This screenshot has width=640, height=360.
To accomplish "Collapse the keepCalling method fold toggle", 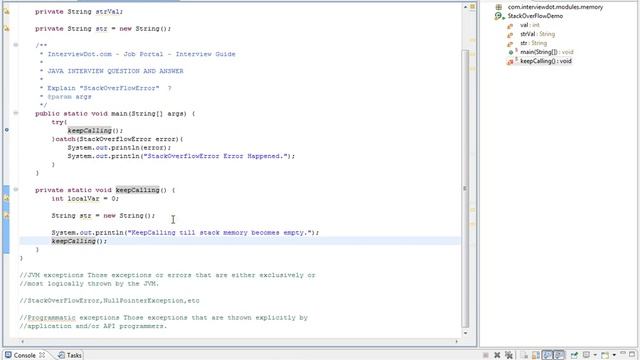I will point(16,189).
